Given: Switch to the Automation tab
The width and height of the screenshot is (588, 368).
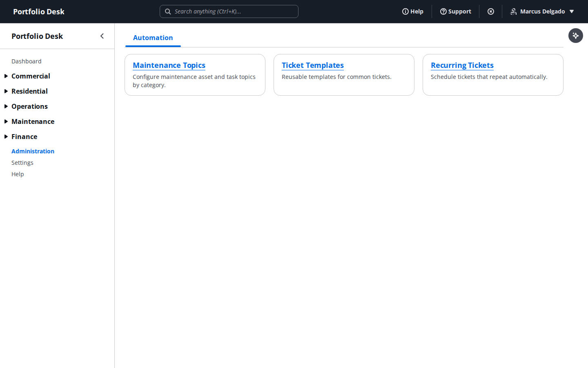Looking at the screenshot, I should tap(153, 38).
